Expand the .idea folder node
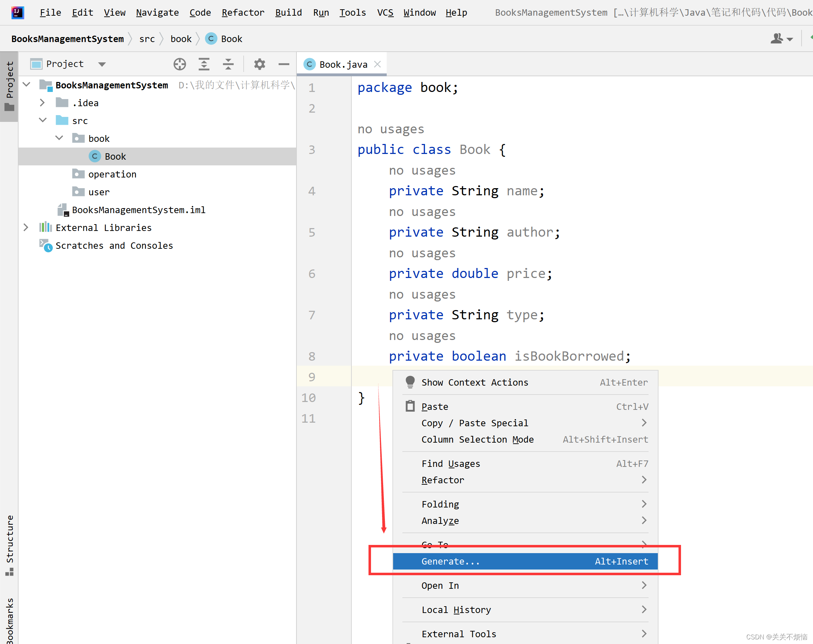Image resolution: width=813 pixels, height=644 pixels. 42,103
